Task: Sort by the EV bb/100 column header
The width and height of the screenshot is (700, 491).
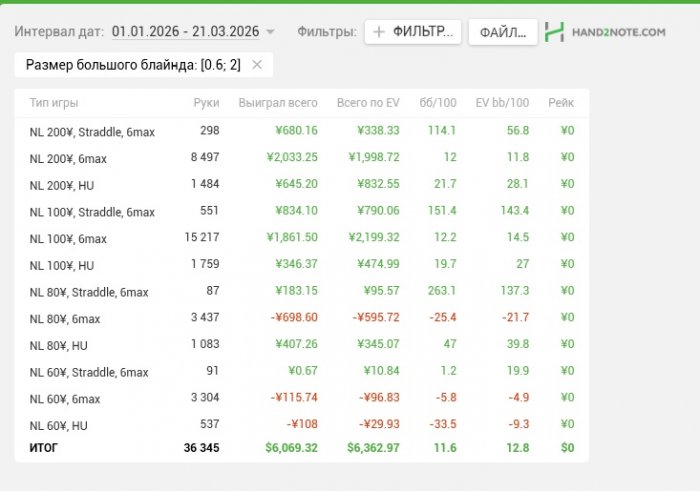Action: click(x=502, y=103)
